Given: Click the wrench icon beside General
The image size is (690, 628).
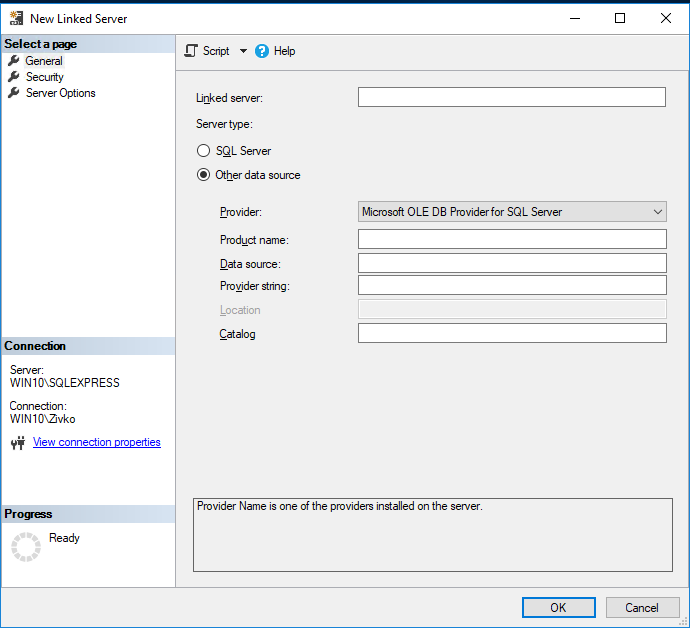Looking at the screenshot, I should [14, 61].
